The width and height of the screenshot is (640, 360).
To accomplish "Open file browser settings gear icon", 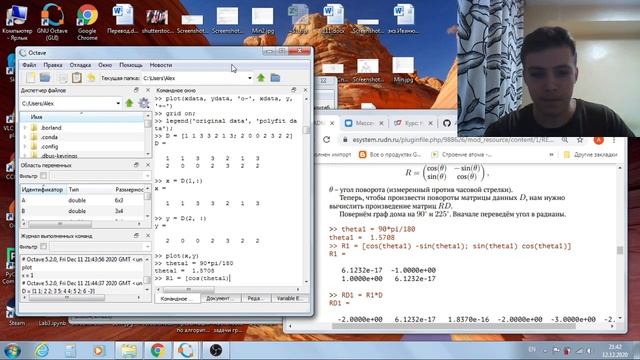I will tap(144, 103).
